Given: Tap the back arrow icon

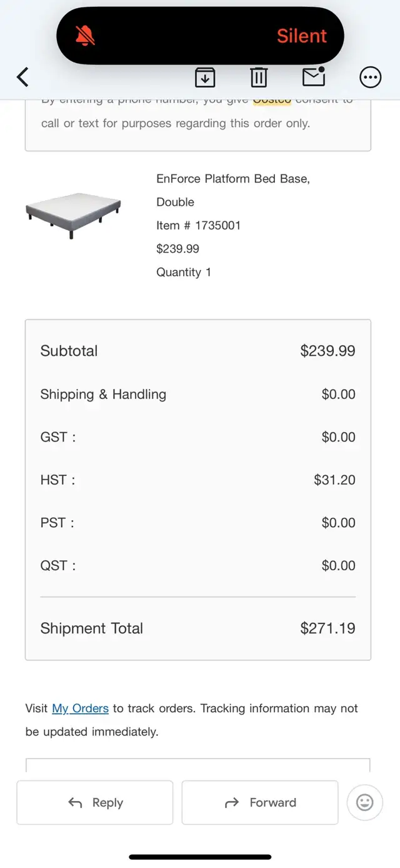Looking at the screenshot, I should coord(23,77).
